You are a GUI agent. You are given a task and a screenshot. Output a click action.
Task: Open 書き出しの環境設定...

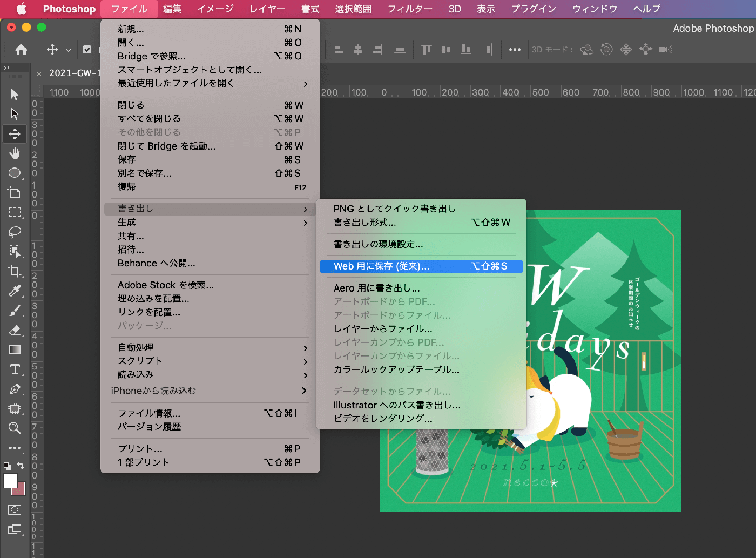(x=421, y=244)
